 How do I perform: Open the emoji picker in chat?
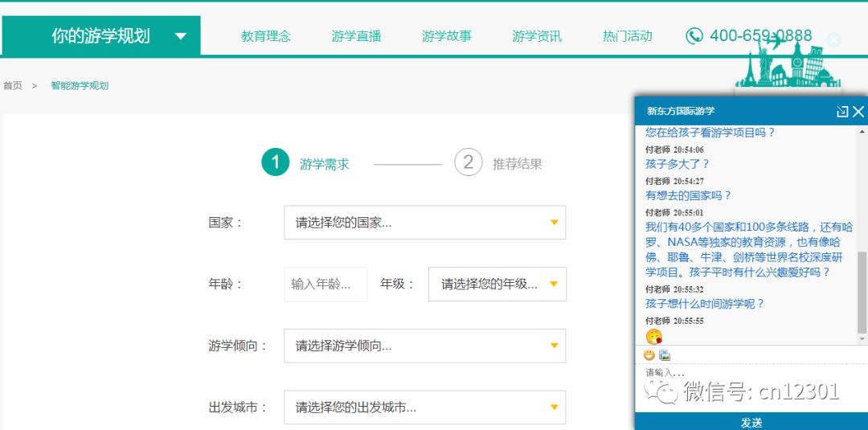coord(649,354)
